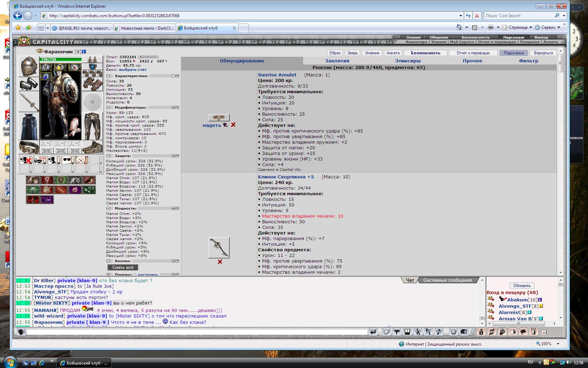Switch to the Заклятия tab
This screenshot has width=588, height=368.
tap(337, 61)
